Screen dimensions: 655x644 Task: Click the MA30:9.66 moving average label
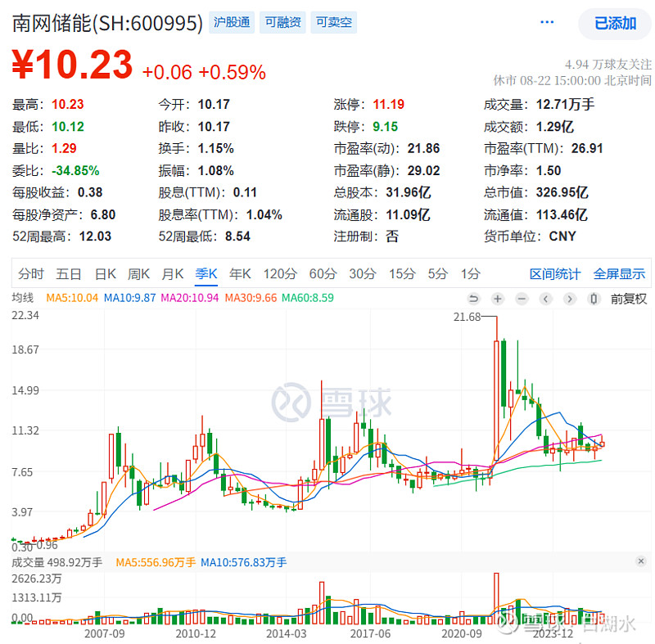[251, 298]
